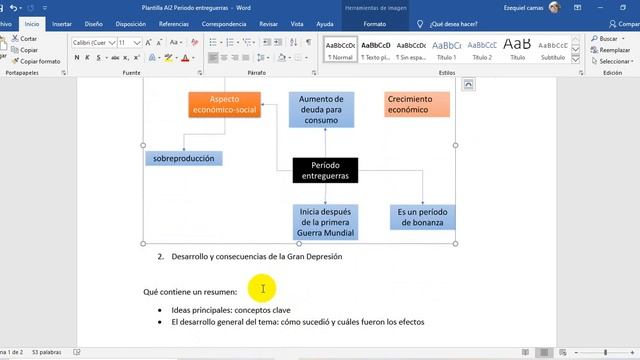Image resolution: width=640 pixels, height=360 pixels.
Task: Click the Reemplazar button
Action: (x=610, y=50)
